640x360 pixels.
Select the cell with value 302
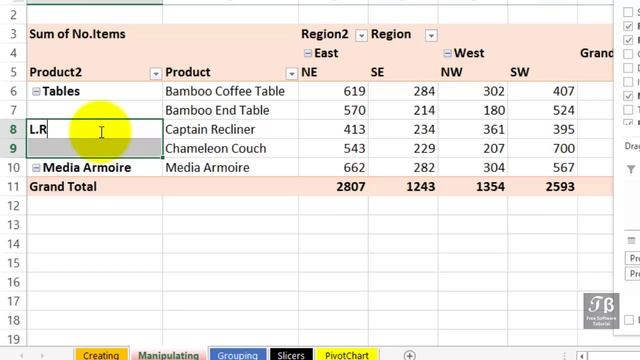[473, 91]
